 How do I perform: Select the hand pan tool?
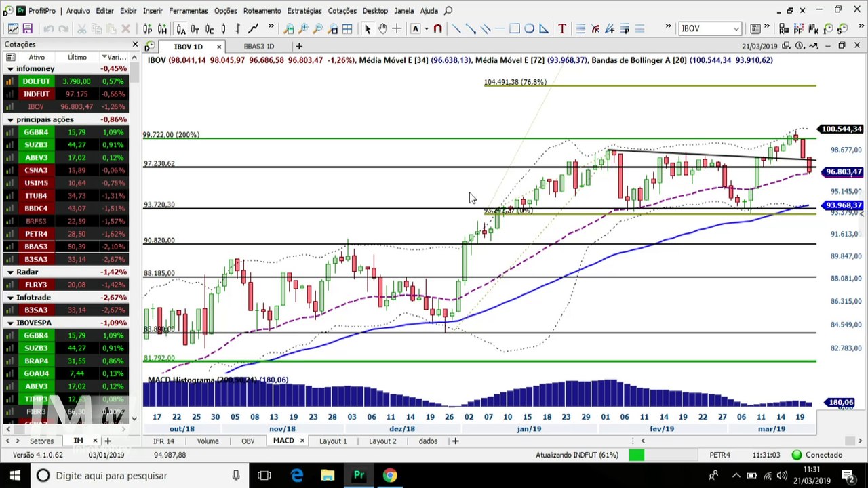(x=382, y=28)
